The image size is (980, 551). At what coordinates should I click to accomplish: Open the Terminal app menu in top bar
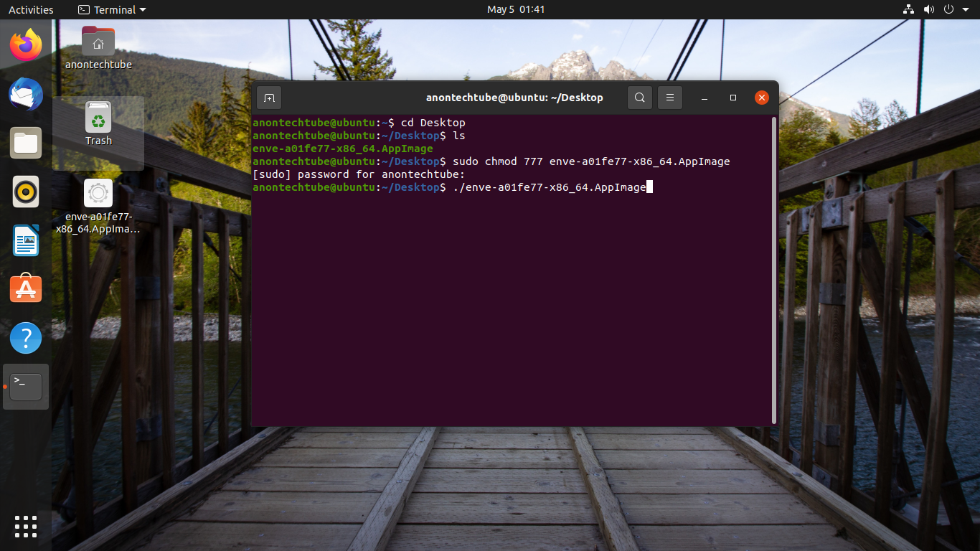112,9
